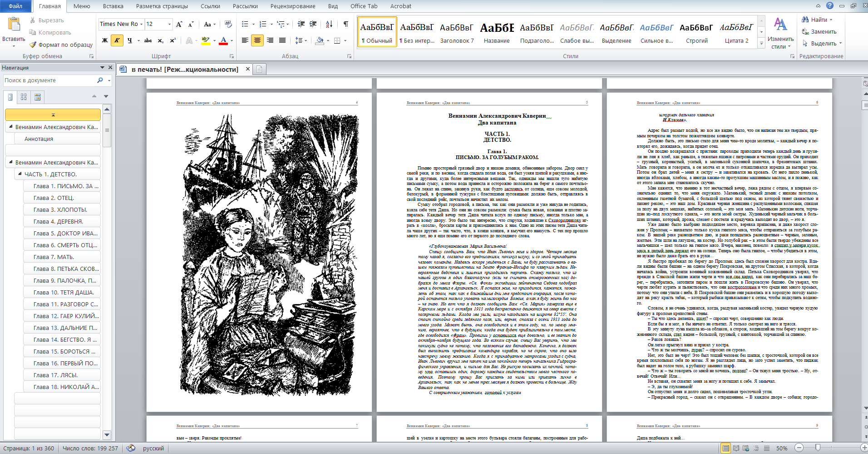Image resolution: width=868 pixels, height=454 pixels.
Task: Toggle Italic (К) formatting
Action: click(x=117, y=40)
